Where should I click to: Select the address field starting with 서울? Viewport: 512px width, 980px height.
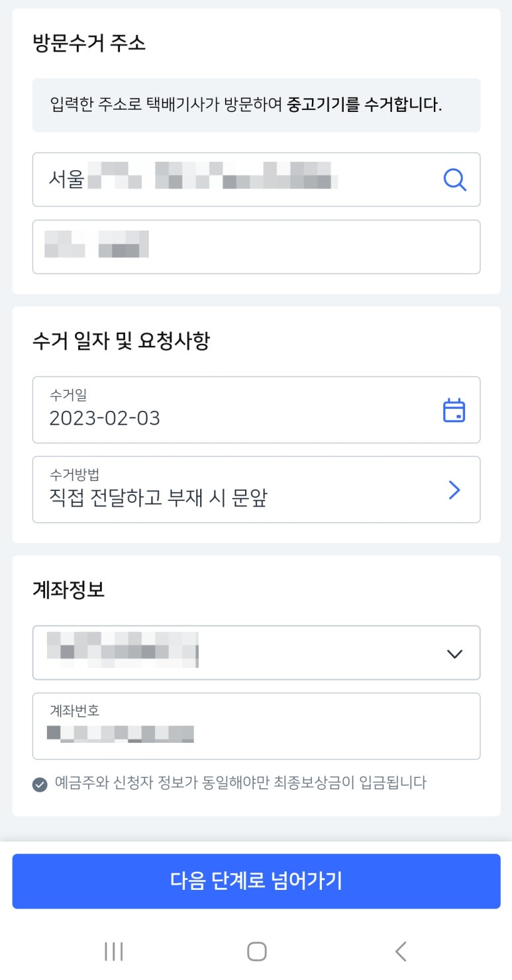point(232,180)
